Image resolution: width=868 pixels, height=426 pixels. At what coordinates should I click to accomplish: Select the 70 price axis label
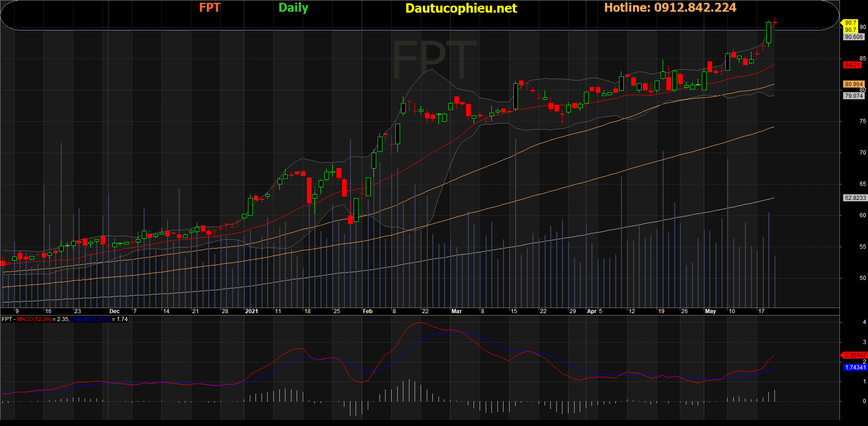pos(863,153)
